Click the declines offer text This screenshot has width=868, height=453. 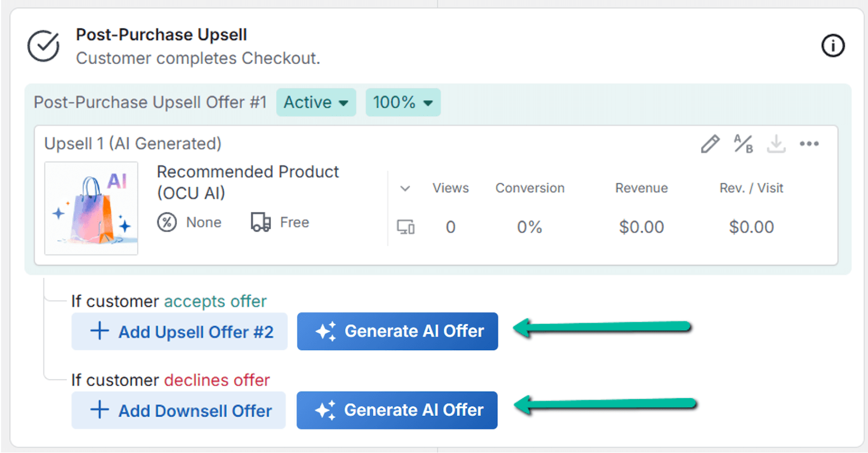(217, 380)
